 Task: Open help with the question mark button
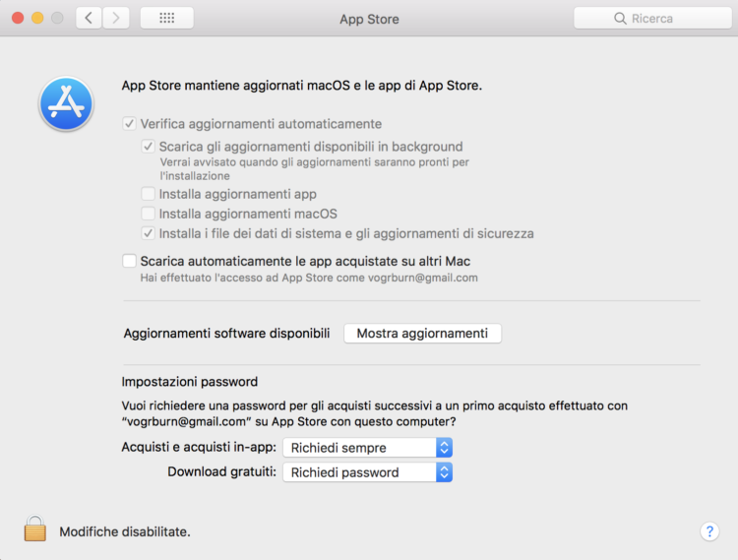709,531
